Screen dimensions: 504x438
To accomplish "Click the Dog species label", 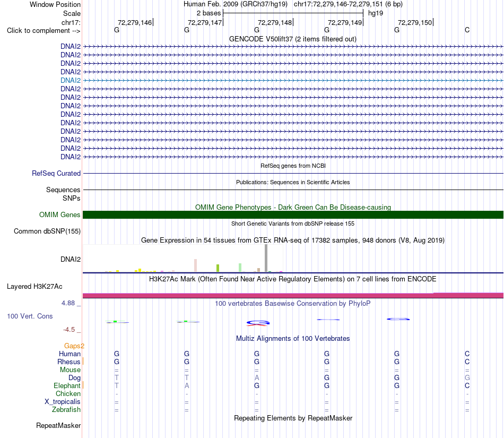I will (x=74, y=378).
